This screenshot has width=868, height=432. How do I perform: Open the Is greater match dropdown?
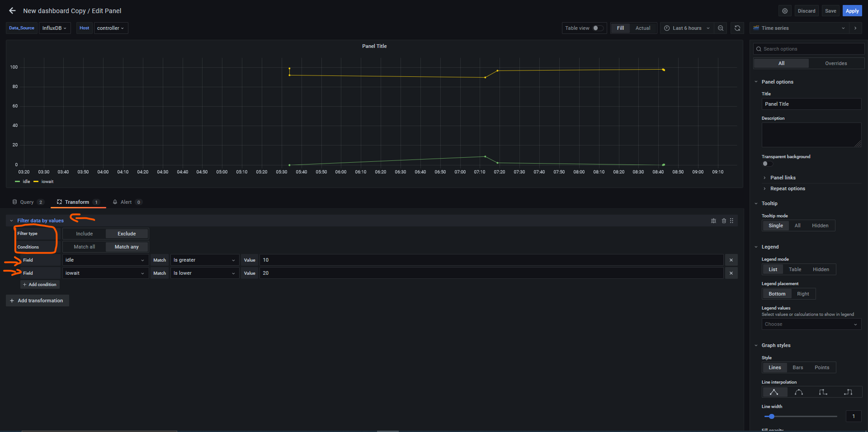[204, 260]
